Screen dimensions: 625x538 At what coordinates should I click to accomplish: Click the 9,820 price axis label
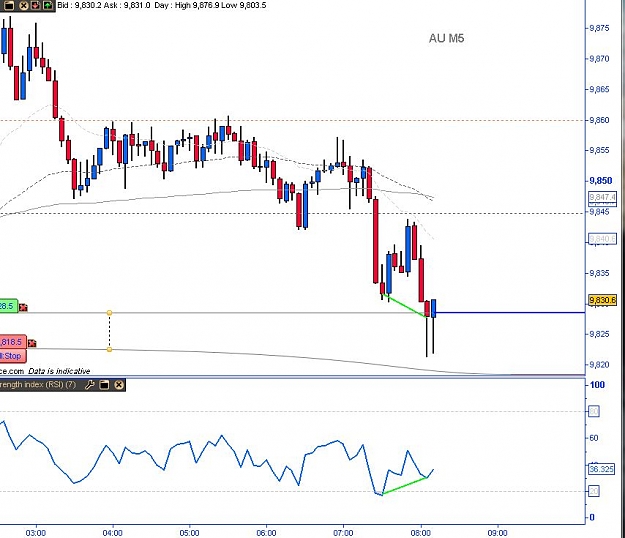click(599, 364)
